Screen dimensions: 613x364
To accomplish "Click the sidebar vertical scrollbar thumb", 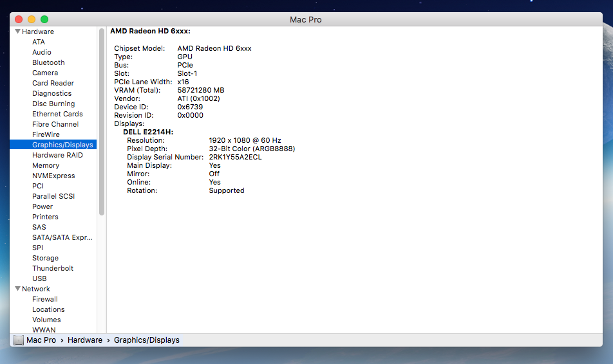I will pyautogui.click(x=102, y=122).
